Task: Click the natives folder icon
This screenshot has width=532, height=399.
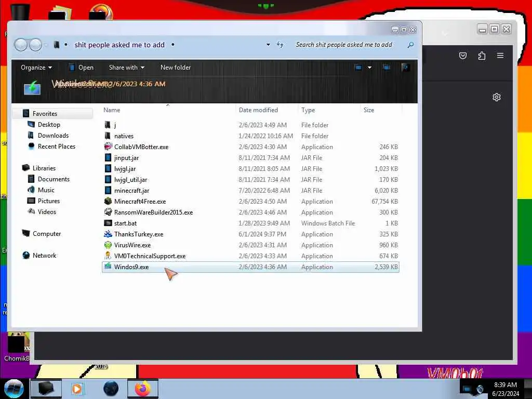Action: point(108,136)
